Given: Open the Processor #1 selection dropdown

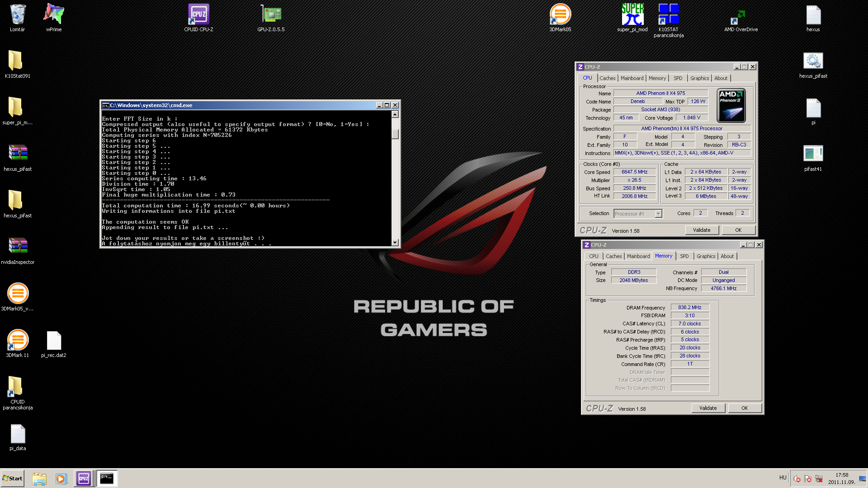Looking at the screenshot, I should point(638,214).
